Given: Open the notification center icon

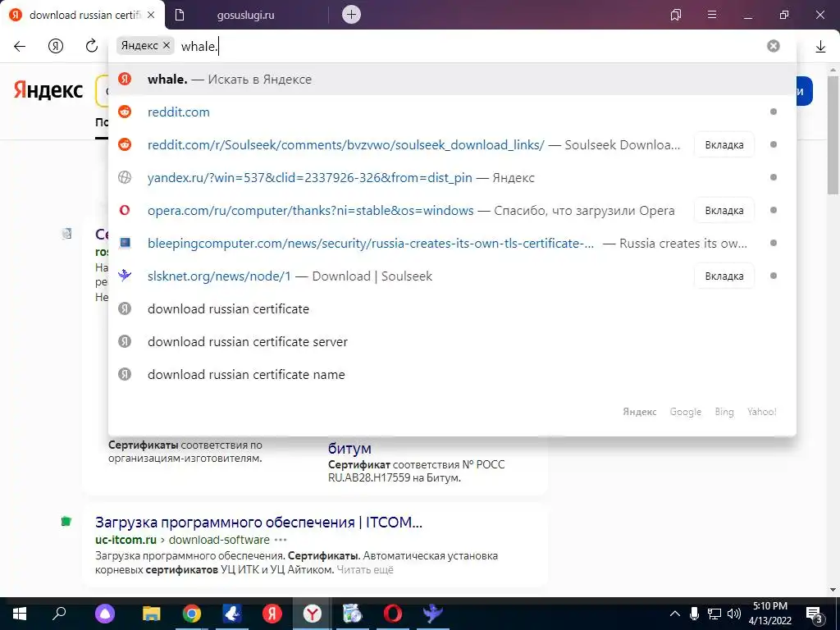Looking at the screenshot, I should click(815, 614).
